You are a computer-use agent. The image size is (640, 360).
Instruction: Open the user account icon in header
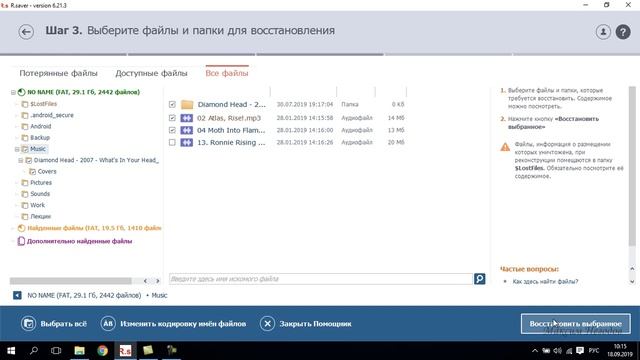pos(603,32)
